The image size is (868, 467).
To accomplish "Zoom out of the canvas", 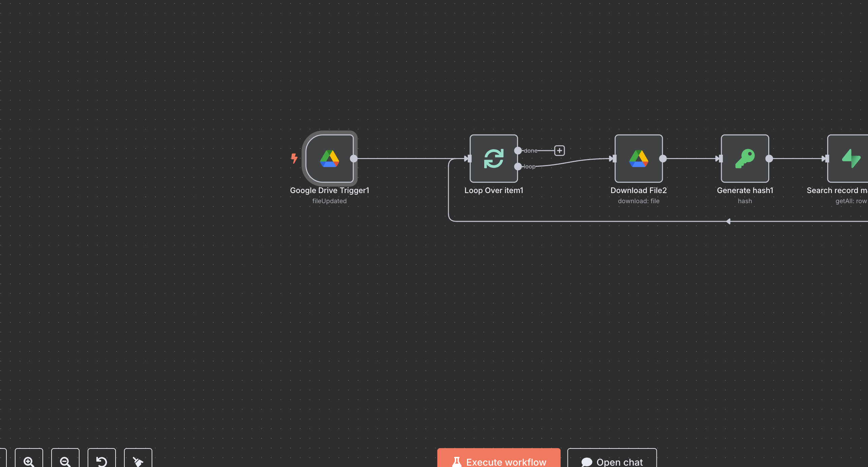I will click(x=65, y=460).
